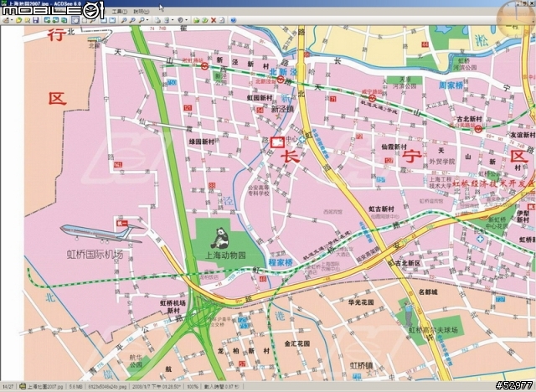This screenshot has height=392, width=536.
Task: Click the 100% zoom status entry
Action: coord(193,386)
